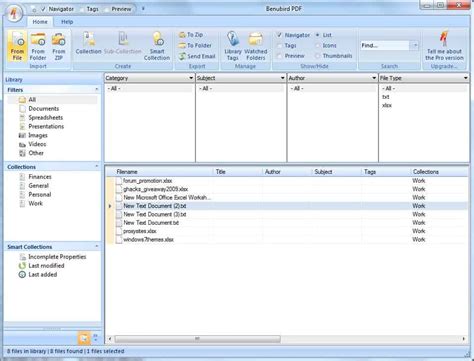Open the Personal collection
Screen dimensions: 474x361
pos(35,195)
